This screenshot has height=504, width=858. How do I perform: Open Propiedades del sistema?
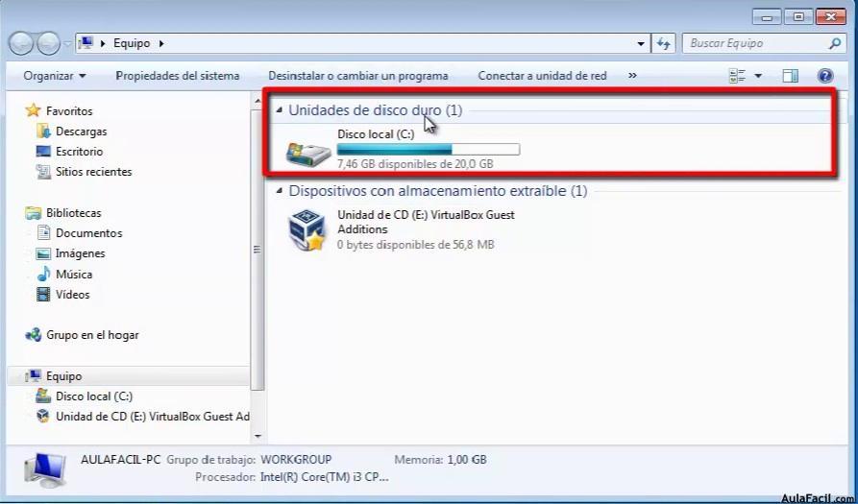(178, 76)
